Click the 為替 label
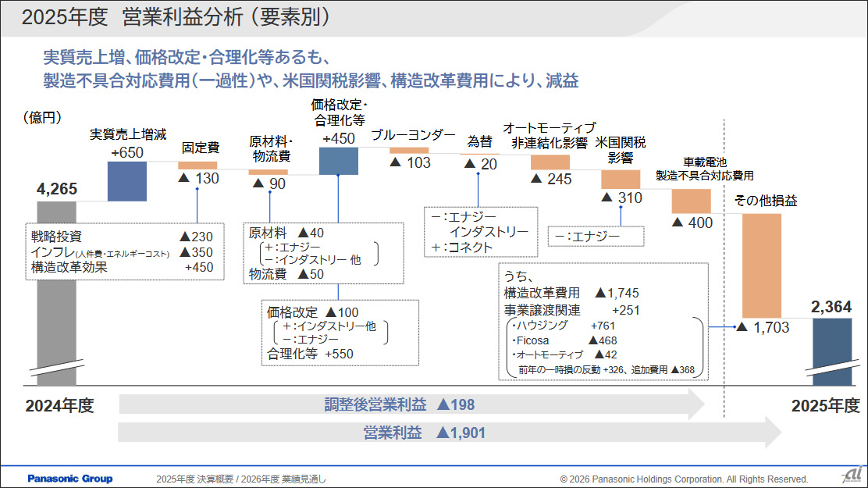Screen dimensions: 868x488 (x=479, y=141)
